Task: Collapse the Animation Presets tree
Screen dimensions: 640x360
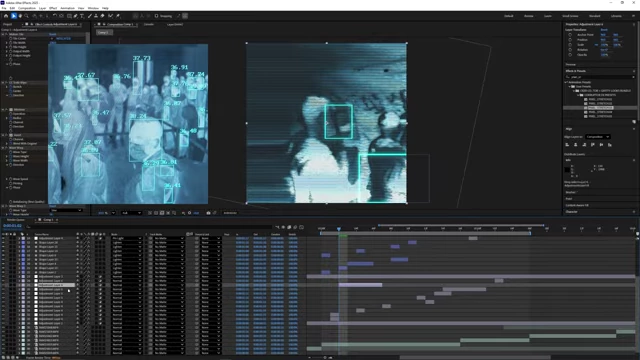Action: click(x=566, y=82)
